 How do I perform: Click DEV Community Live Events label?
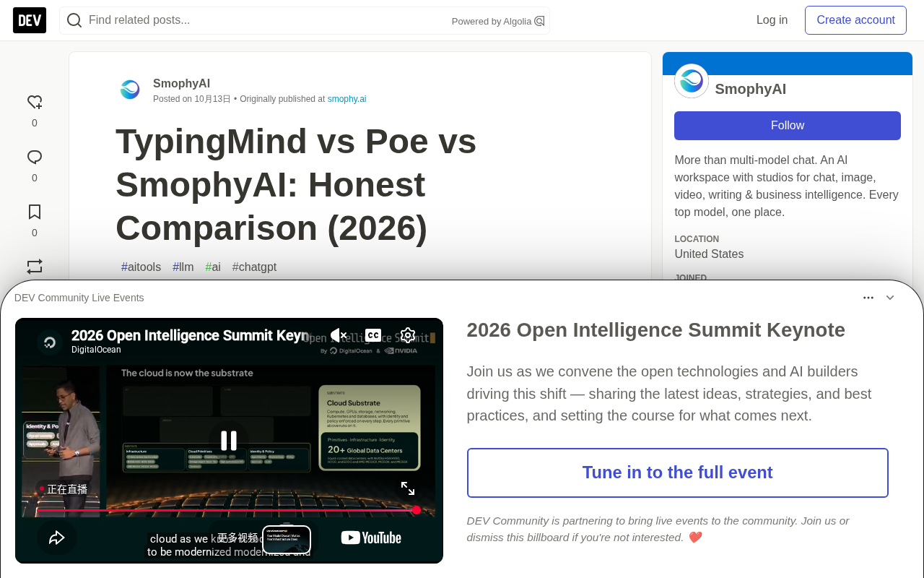pyautogui.click(x=79, y=298)
